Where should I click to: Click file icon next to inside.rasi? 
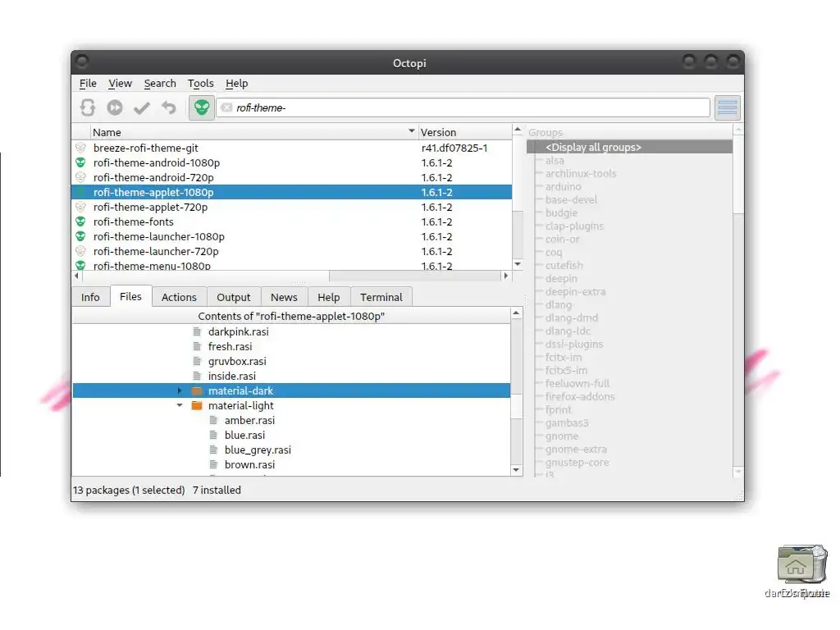click(x=197, y=376)
